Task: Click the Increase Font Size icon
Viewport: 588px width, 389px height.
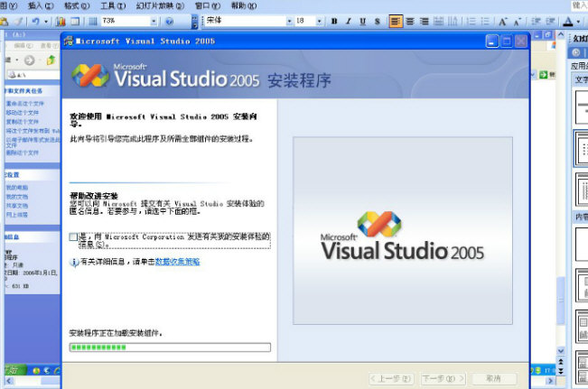Action: [x=503, y=22]
